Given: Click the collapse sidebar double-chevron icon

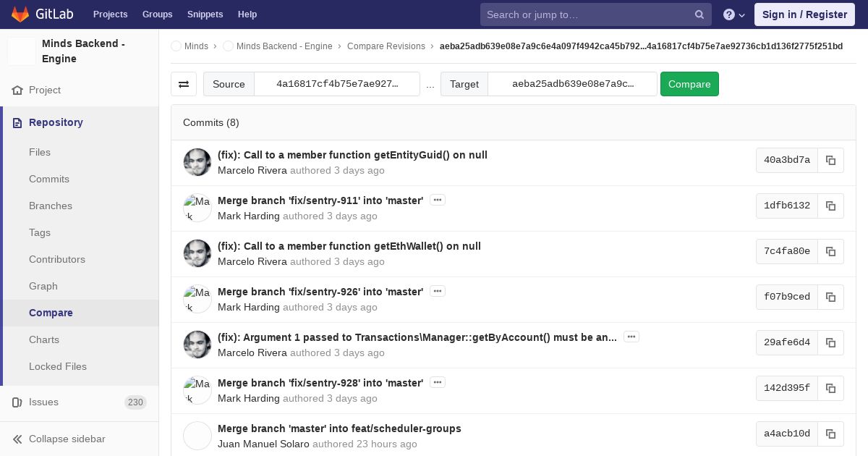Looking at the screenshot, I should coord(17,439).
